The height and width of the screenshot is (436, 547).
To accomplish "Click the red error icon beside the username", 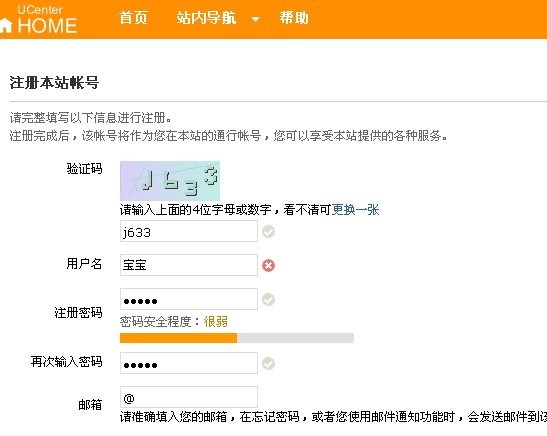I will tap(268, 265).
